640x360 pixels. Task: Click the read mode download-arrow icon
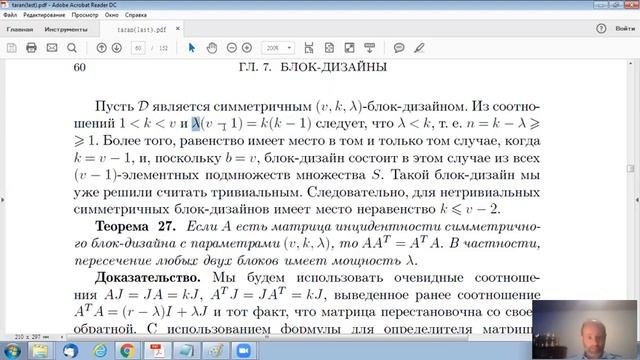click(x=370, y=48)
